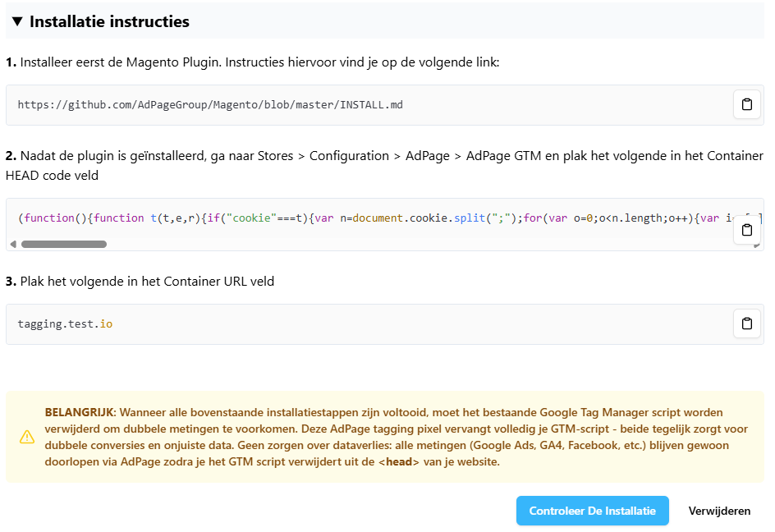775x532 pixels.
Task: Click step 1 Magento Plugin instruction text
Action: [258, 62]
